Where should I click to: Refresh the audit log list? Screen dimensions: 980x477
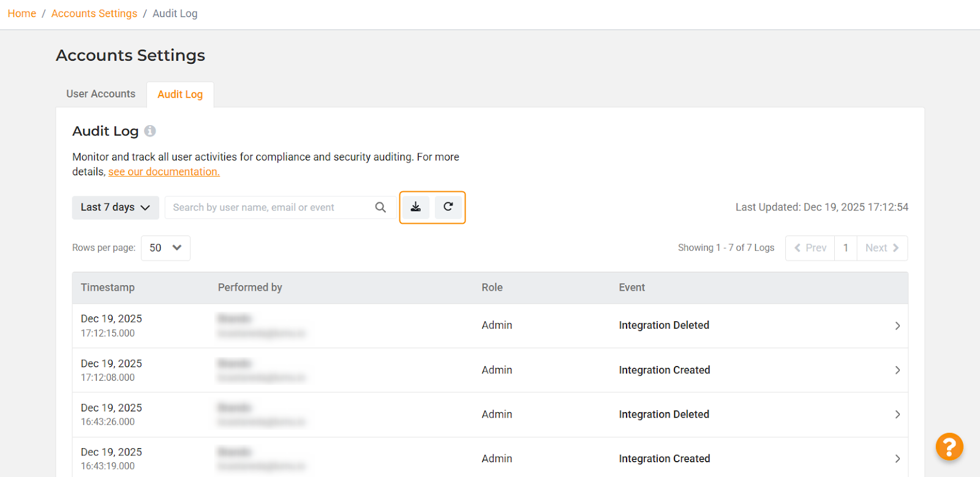pyautogui.click(x=448, y=207)
